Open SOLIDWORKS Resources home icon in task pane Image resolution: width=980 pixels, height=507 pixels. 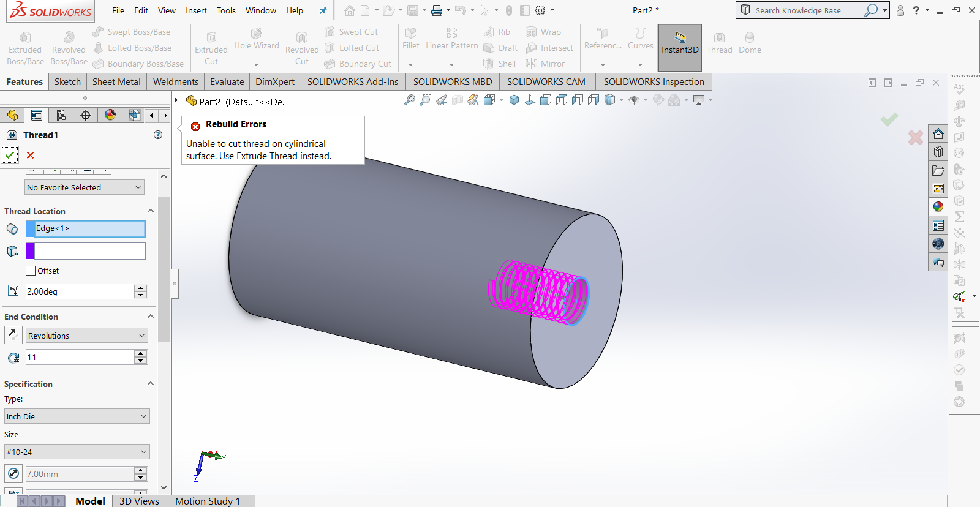click(938, 133)
